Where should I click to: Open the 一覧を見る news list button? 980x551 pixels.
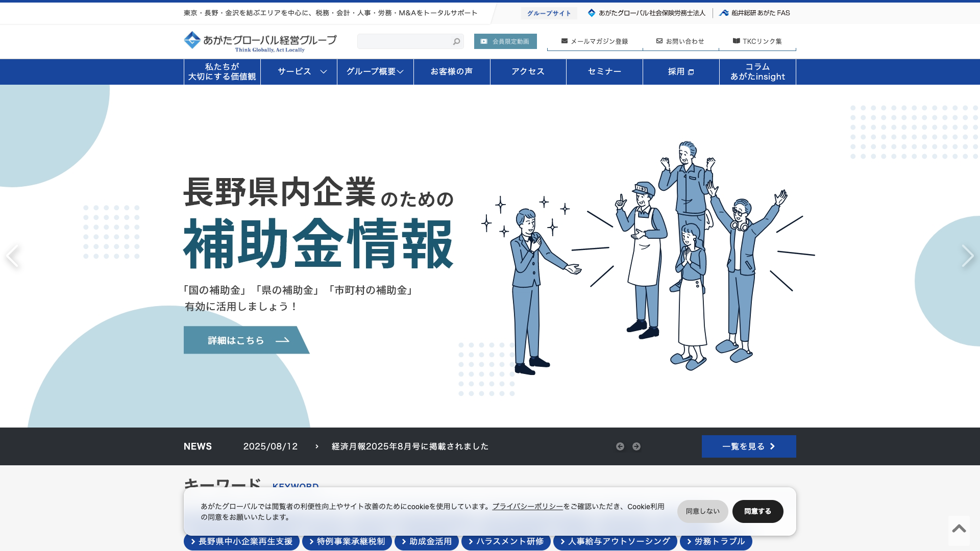pos(748,446)
